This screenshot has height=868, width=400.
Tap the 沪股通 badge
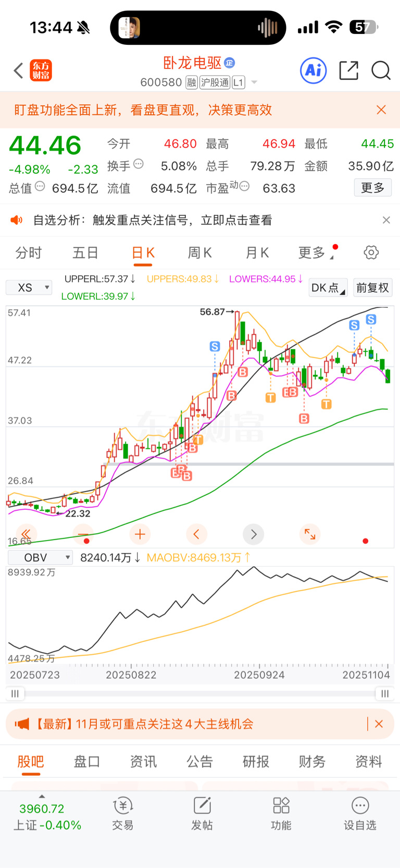(x=215, y=82)
